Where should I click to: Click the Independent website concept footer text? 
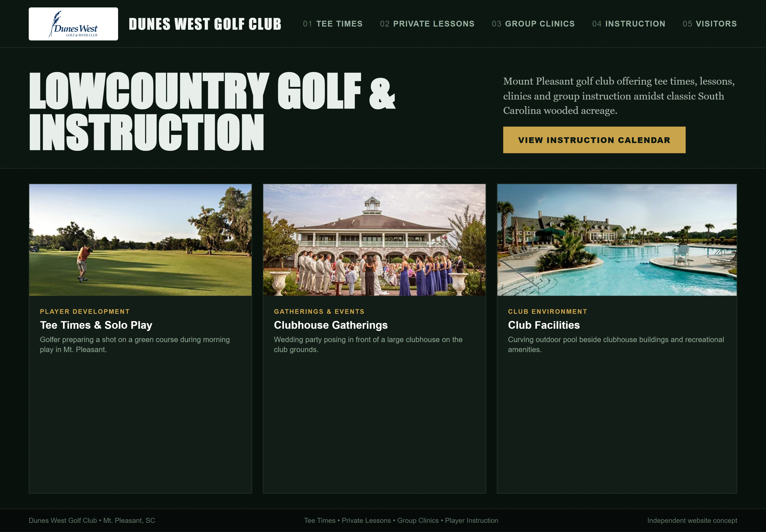[x=692, y=520]
